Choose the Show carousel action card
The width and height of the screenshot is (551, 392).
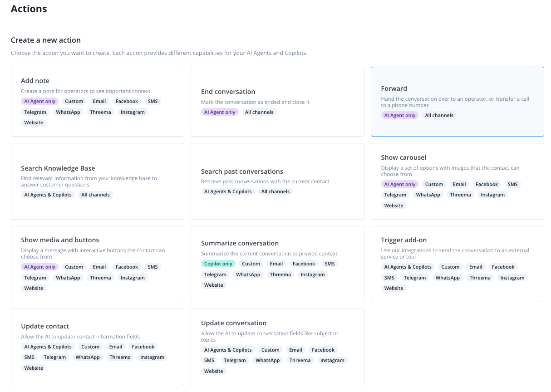pyautogui.click(x=458, y=181)
